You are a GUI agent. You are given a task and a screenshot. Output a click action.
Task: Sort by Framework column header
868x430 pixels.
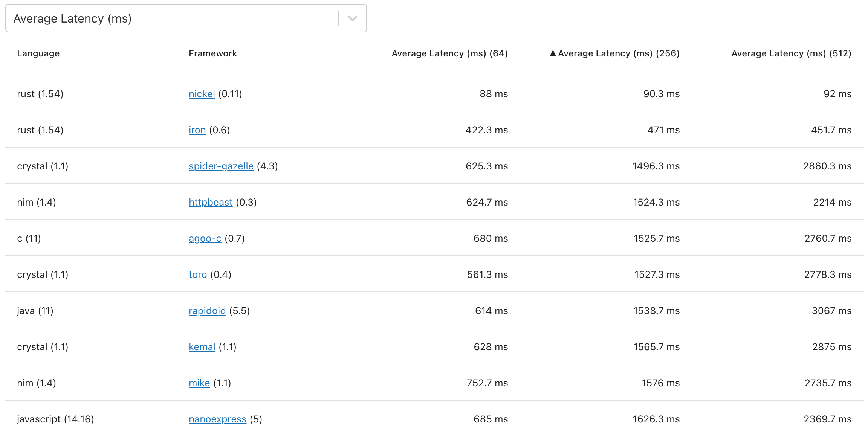212,53
